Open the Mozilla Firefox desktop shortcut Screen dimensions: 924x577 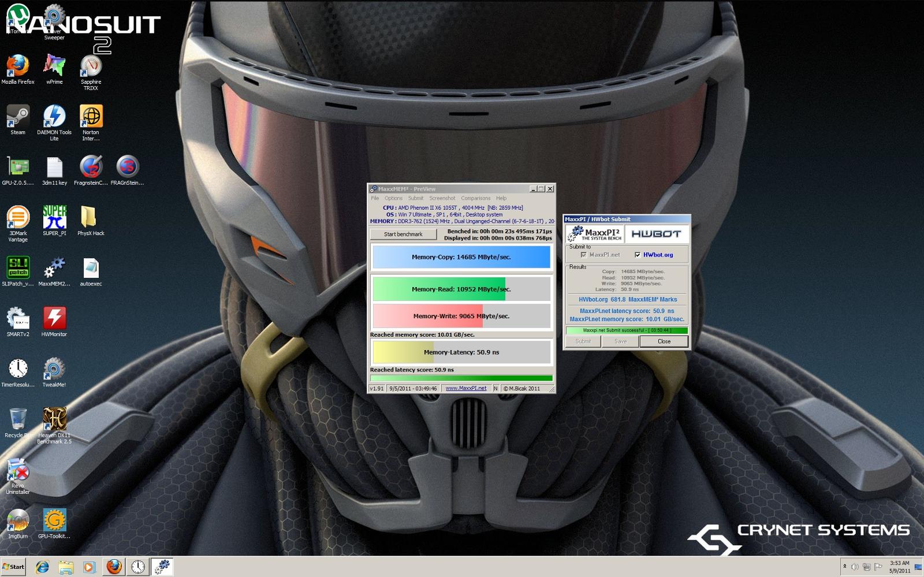(x=18, y=69)
